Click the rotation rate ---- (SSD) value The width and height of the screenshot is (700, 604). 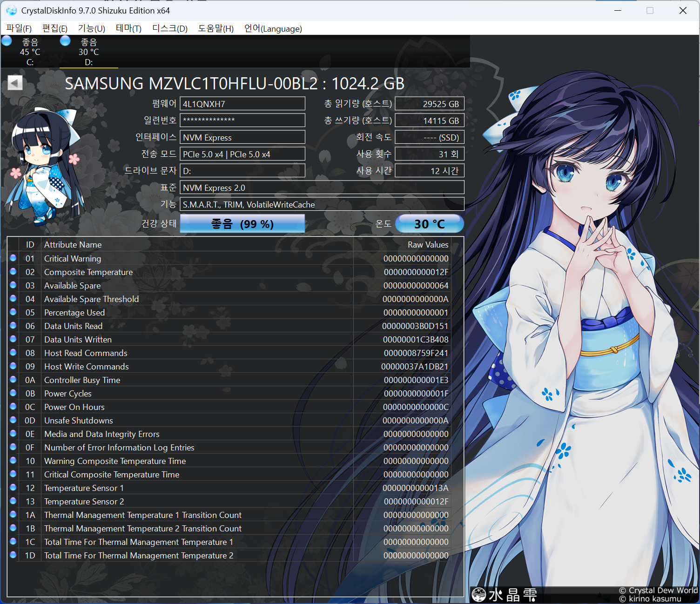(x=430, y=137)
